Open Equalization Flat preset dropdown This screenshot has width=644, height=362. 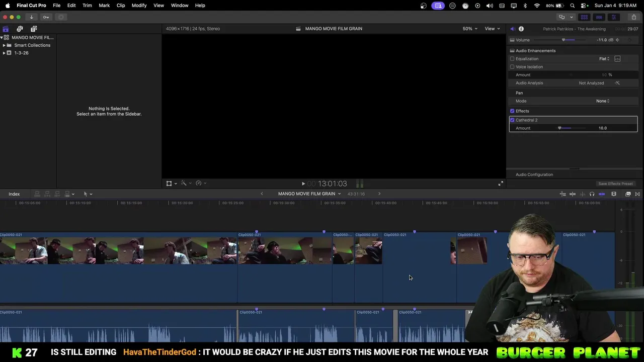pyautogui.click(x=604, y=59)
